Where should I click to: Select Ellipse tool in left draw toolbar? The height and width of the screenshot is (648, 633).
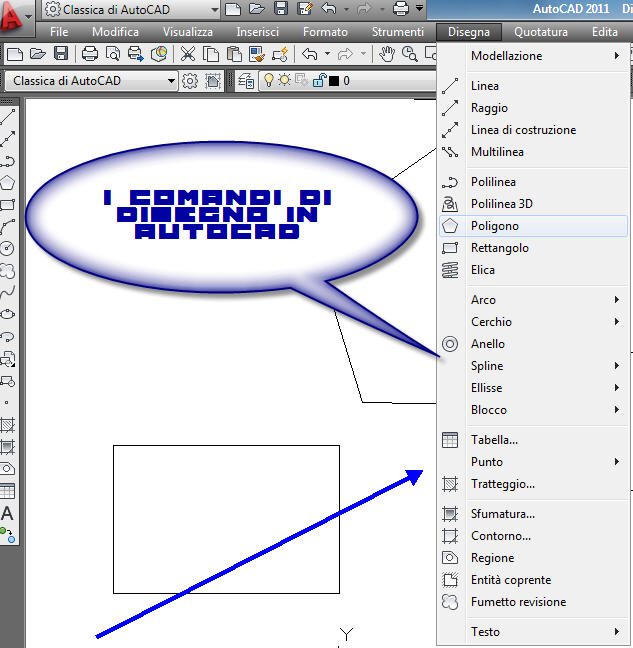[x=7, y=314]
